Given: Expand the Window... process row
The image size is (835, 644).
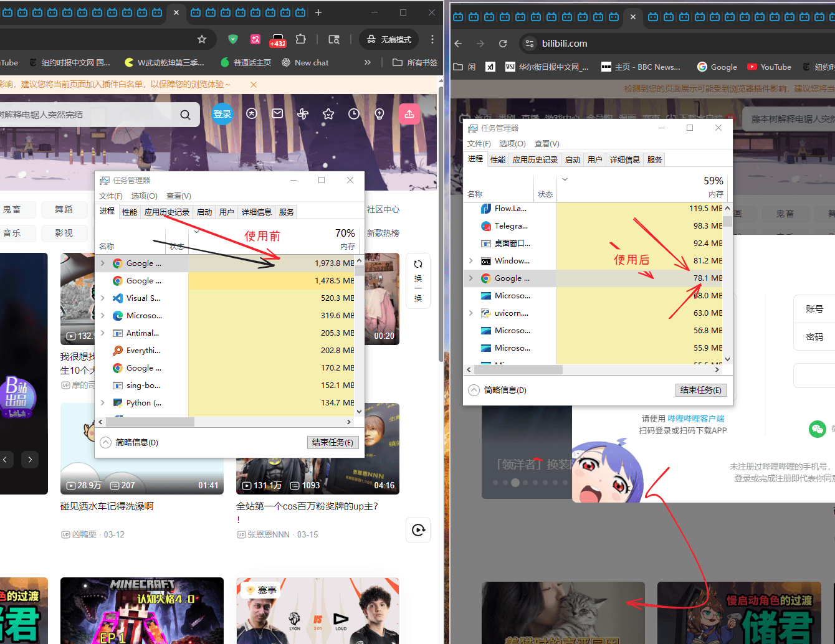Looking at the screenshot, I should 471,261.
